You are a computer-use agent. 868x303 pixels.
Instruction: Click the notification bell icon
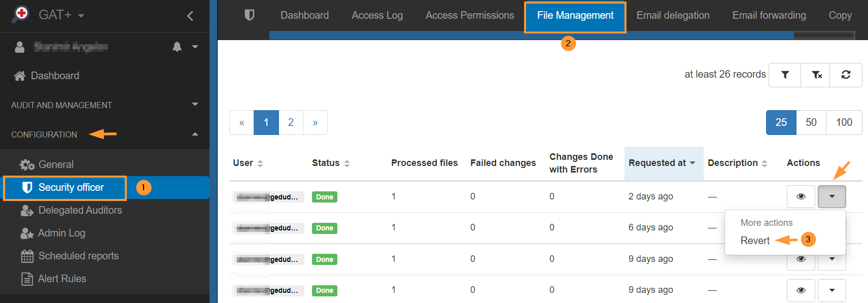pyautogui.click(x=177, y=47)
